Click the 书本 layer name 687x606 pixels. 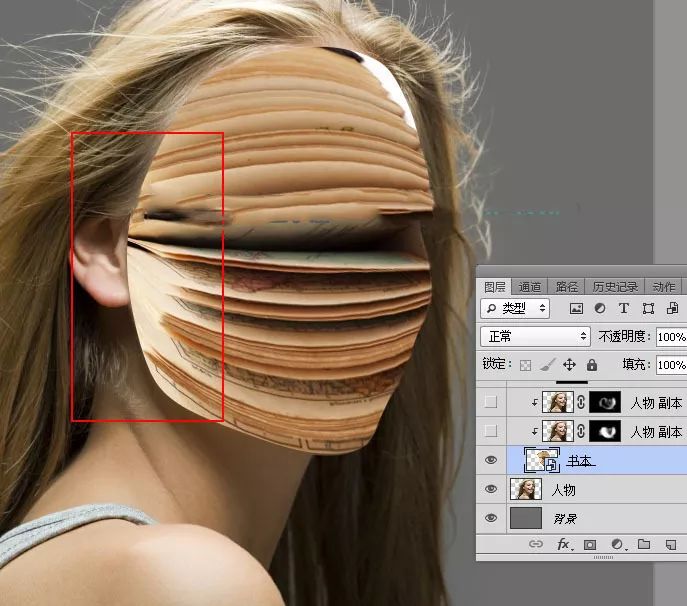[x=580, y=461]
